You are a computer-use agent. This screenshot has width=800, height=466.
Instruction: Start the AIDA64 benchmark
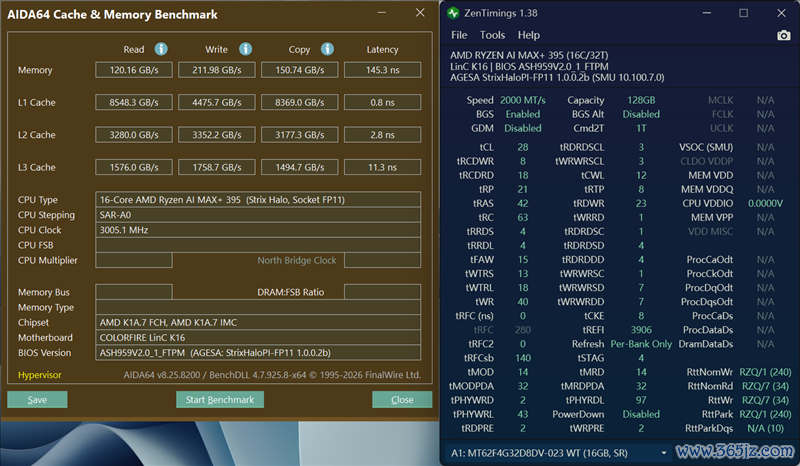tap(220, 400)
